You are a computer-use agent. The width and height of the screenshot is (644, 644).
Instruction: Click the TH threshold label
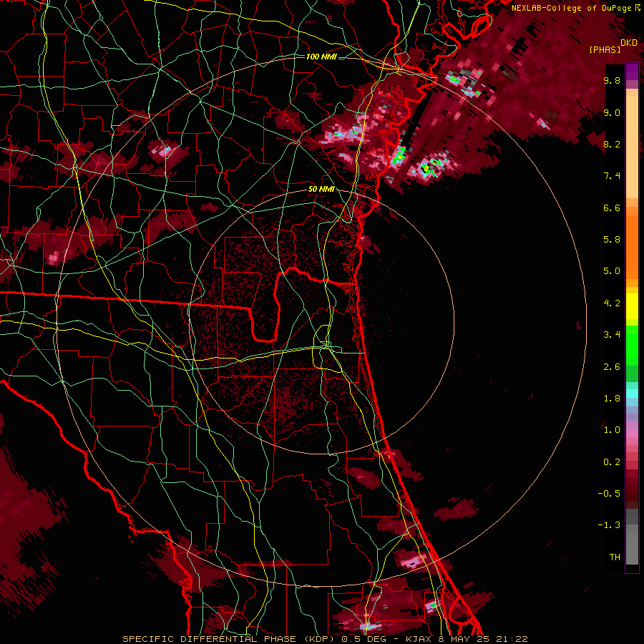pos(615,557)
